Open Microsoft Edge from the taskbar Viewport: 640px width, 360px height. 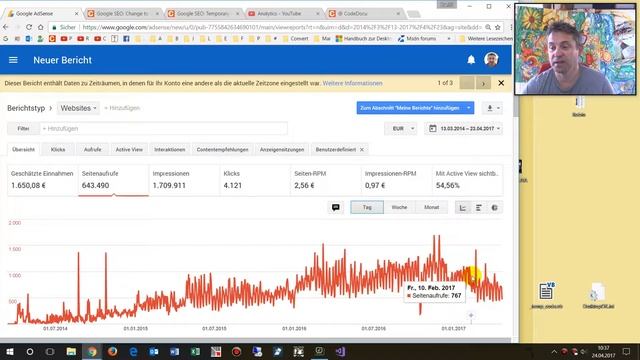click(133, 351)
